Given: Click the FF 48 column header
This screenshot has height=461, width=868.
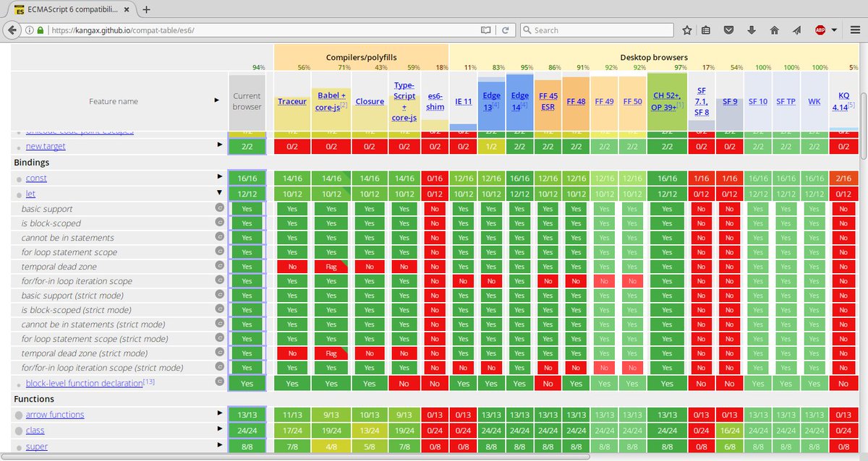Looking at the screenshot, I should pyautogui.click(x=576, y=101).
